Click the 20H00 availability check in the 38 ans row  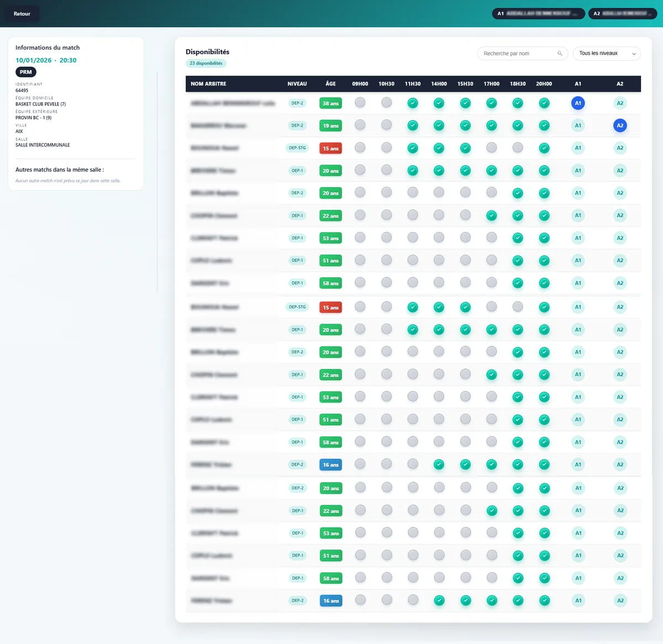coord(544,103)
